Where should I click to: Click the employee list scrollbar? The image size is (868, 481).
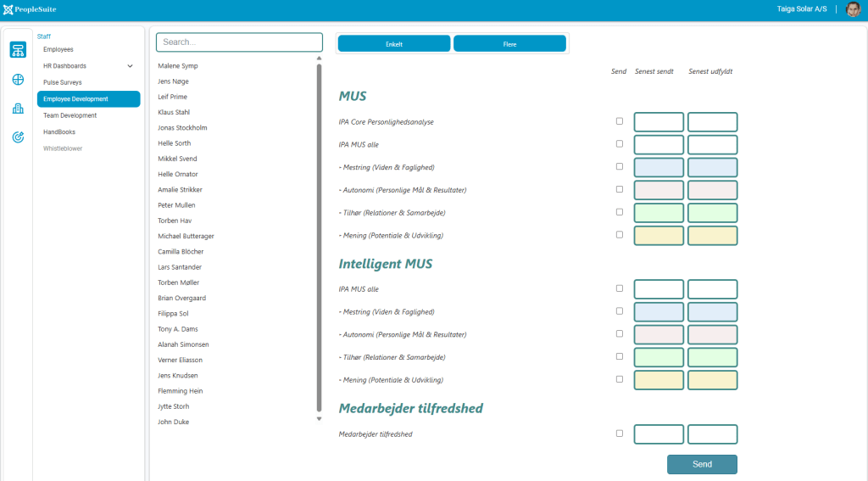click(x=320, y=238)
